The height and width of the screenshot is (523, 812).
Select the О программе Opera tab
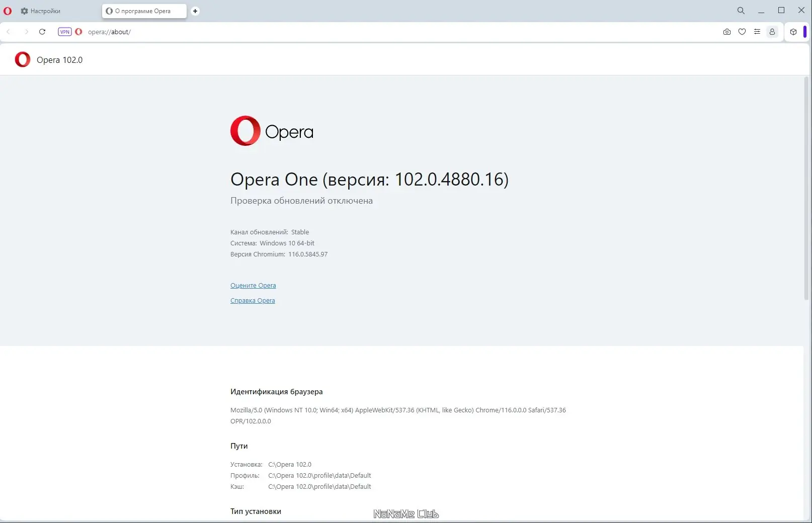click(x=144, y=11)
